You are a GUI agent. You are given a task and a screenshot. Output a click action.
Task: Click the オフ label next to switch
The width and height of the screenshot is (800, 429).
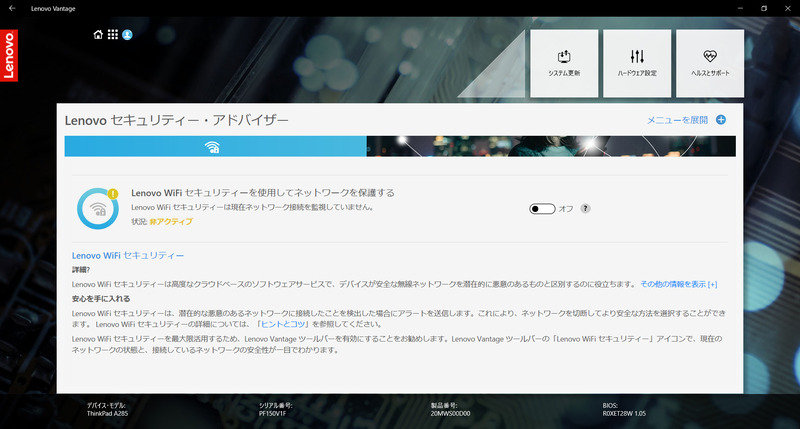click(x=566, y=209)
